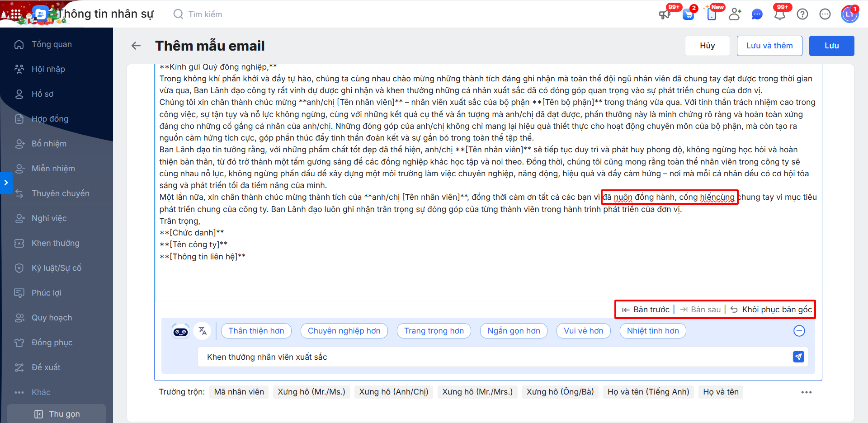Select the Chuyên nghiệp hơn tone chip
The width and height of the screenshot is (868, 423).
[344, 331]
